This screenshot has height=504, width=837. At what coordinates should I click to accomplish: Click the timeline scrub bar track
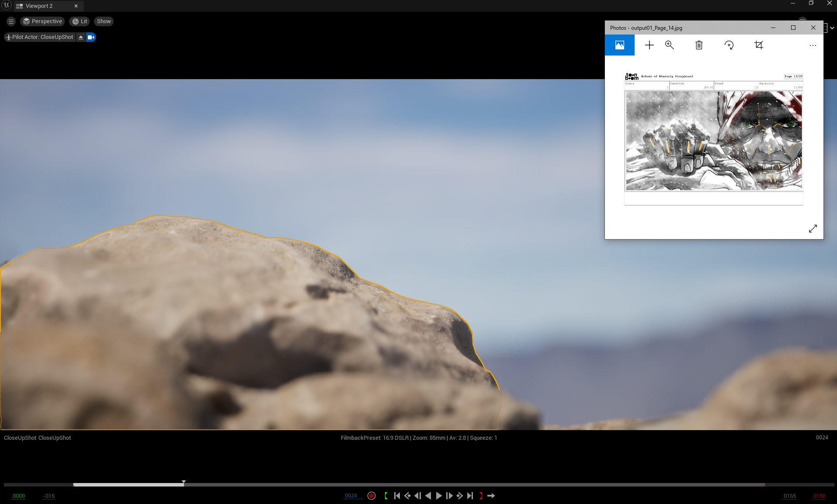(x=419, y=484)
